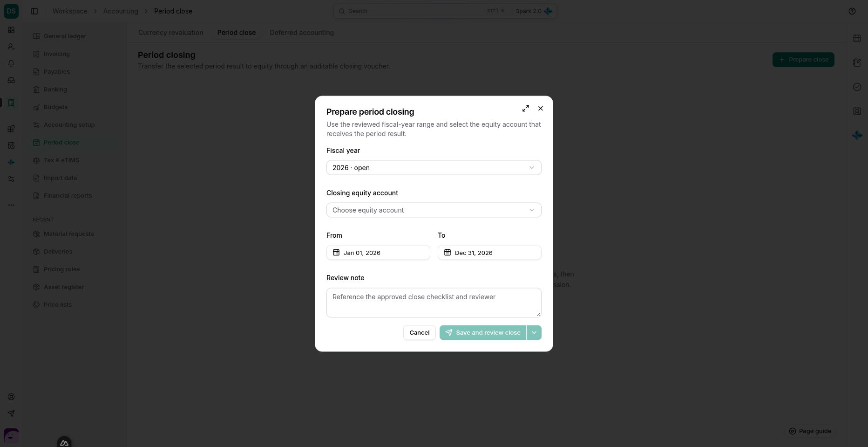868x447 pixels.
Task: Open the lifebuoy support icon at bottom left
Action: [x=11, y=397]
